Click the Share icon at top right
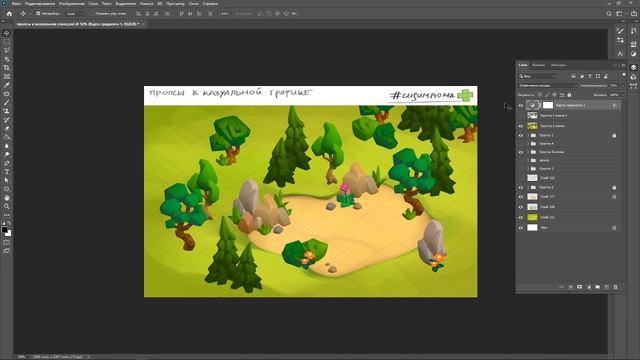 pos(634,13)
